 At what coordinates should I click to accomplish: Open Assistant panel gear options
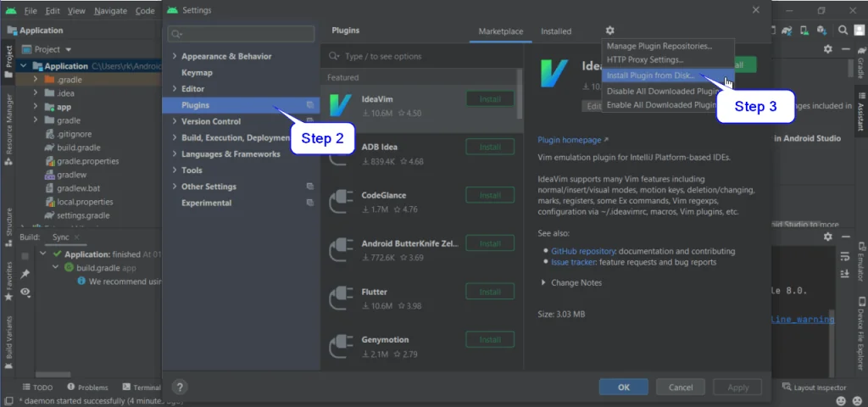827,48
